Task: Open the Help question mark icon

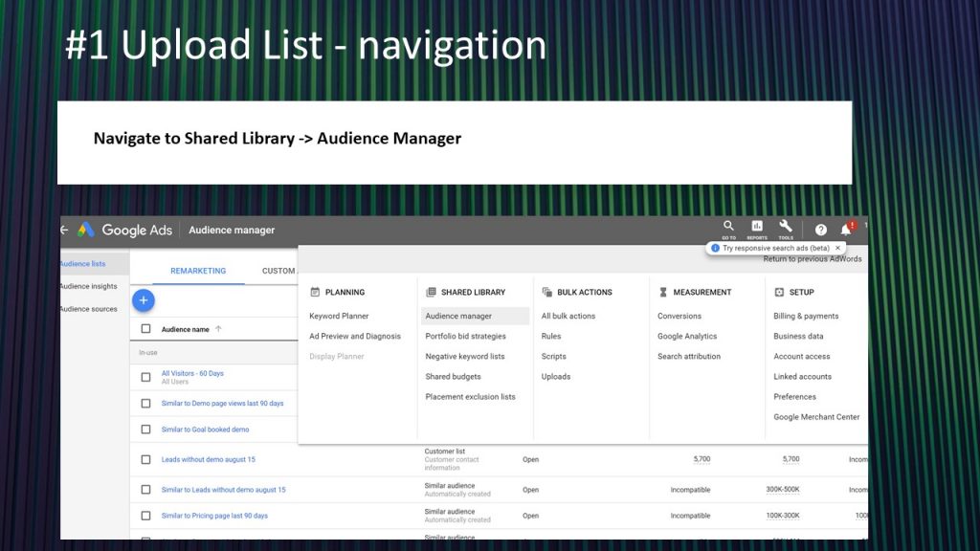Action: click(820, 230)
